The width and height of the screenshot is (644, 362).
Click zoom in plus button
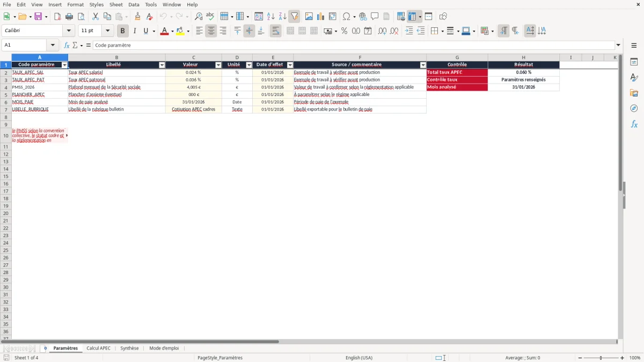pos(622,358)
